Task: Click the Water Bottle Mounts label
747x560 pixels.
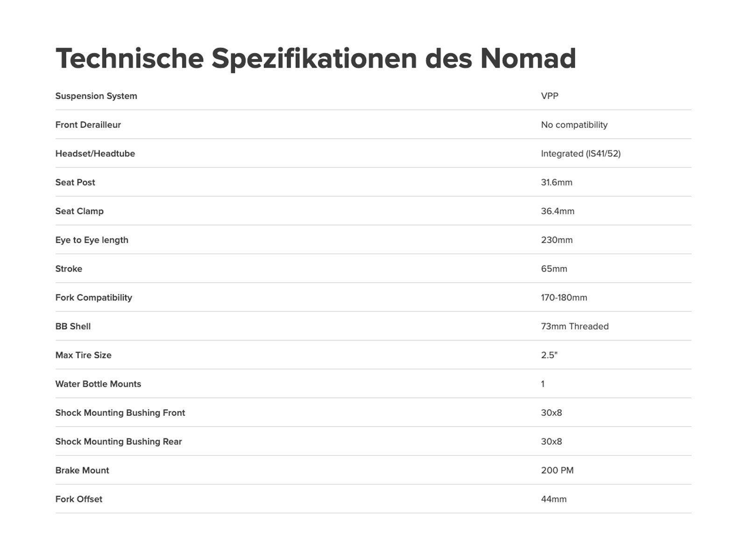Action: coord(98,384)
